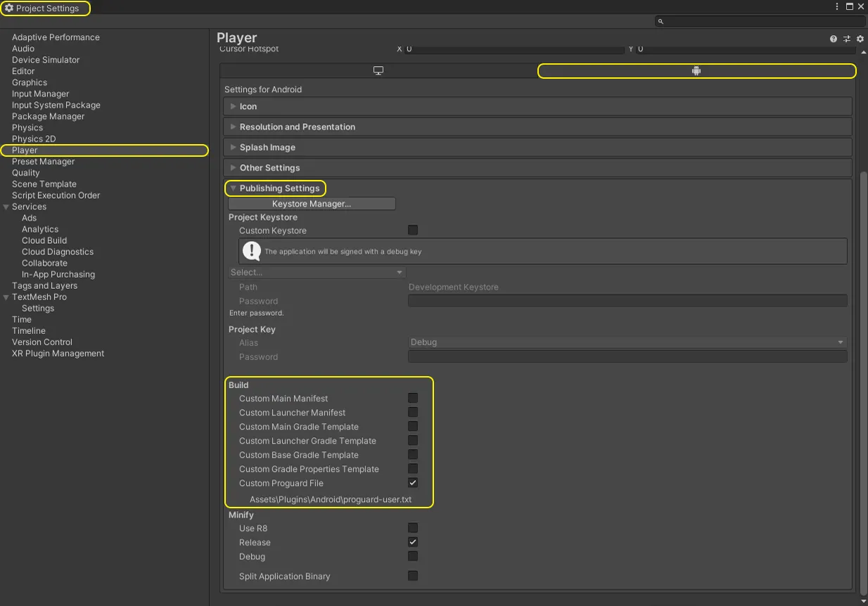Open the window kebab options menu

(x=837, y=6)
